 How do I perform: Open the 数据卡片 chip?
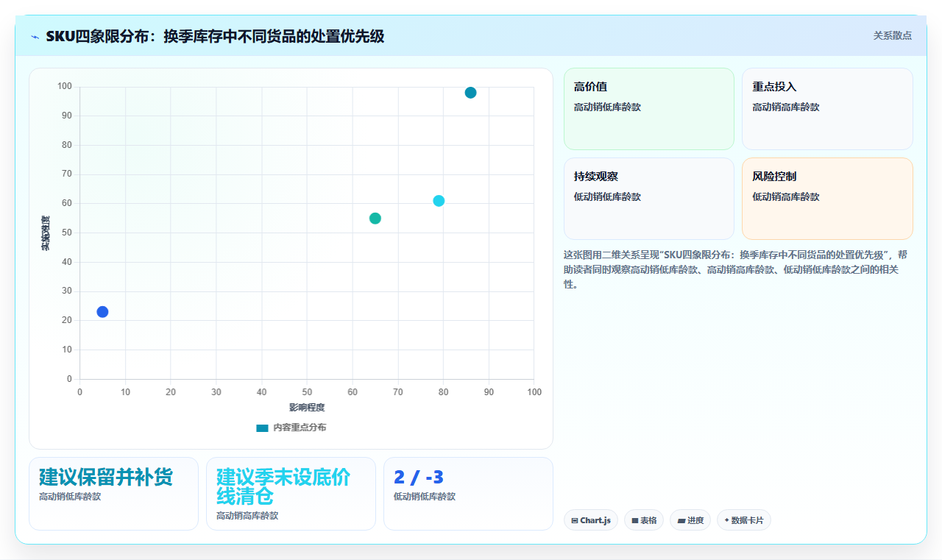pyautogui.click(x=743, y=520)
